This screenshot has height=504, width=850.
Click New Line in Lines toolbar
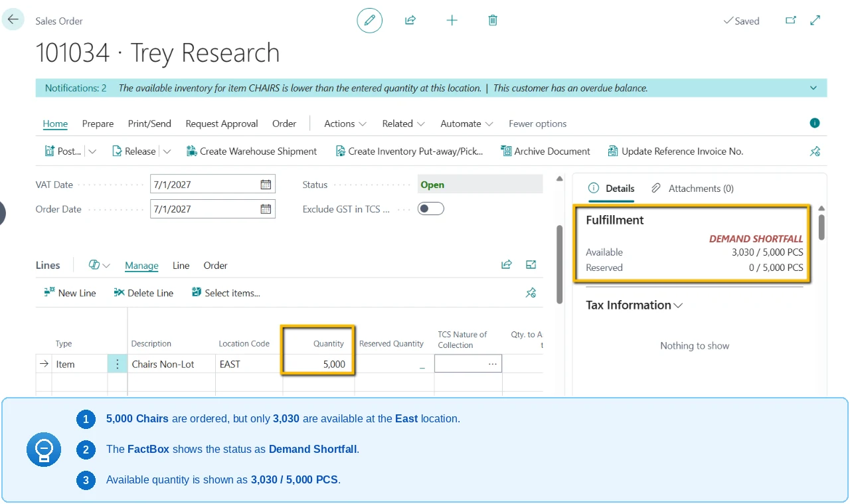click(70, 293)
